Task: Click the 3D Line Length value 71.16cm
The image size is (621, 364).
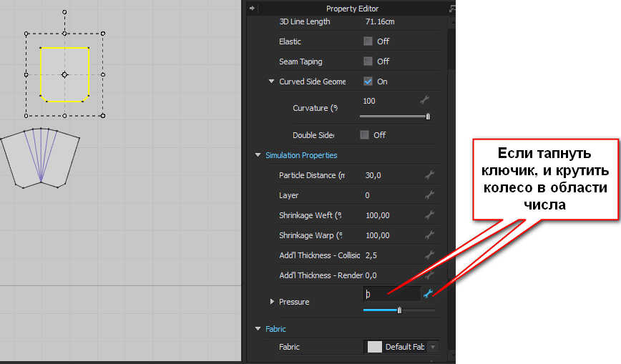Action: pyautogui.click(x=380, y=21)
